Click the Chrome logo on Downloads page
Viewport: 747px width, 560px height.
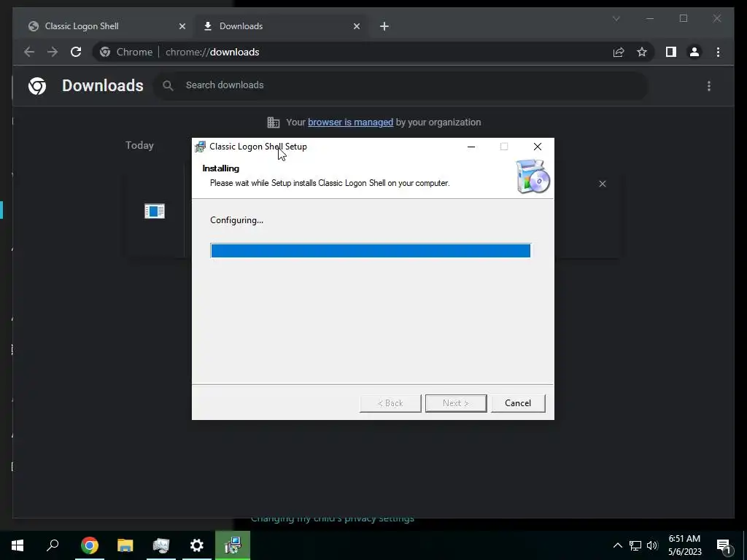tap(37, 86)
